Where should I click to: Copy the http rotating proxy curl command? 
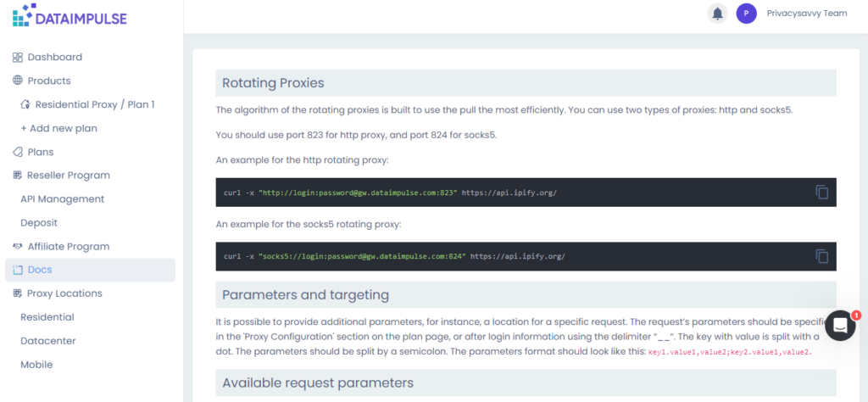(821, 193)
